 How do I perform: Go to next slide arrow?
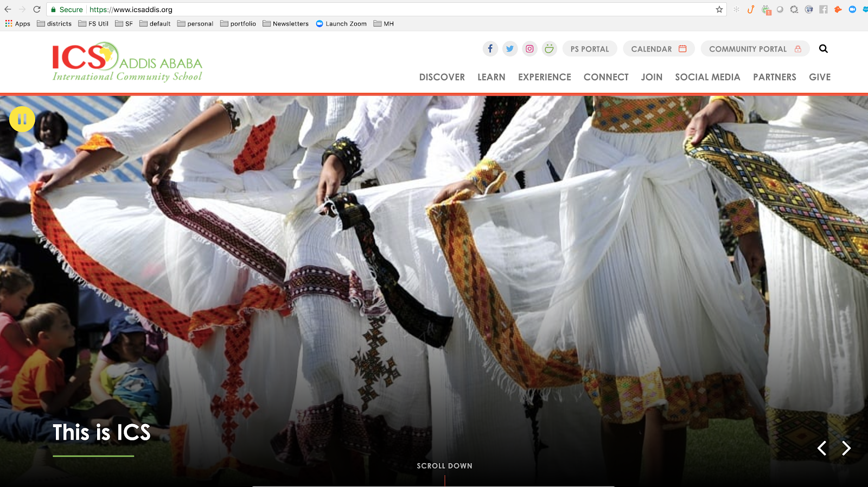coord(846,448)
